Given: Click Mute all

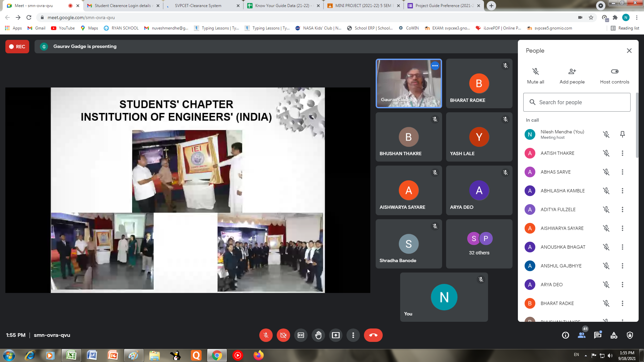Looking at the screenshot, I should pyautogui.click(x=536, y=76).
